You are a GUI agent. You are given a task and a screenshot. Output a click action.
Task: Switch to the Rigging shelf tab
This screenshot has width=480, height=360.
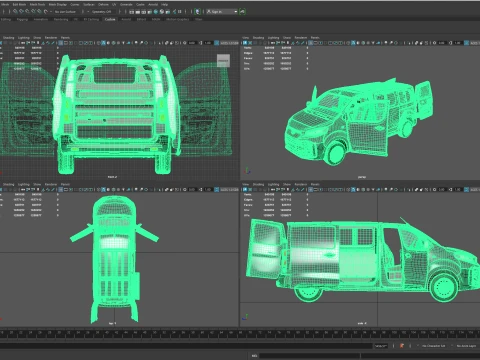(x=22, y=19)
